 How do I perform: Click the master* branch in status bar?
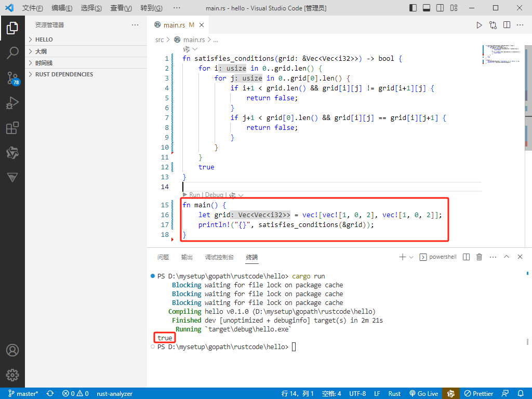(x=23, y=394)
